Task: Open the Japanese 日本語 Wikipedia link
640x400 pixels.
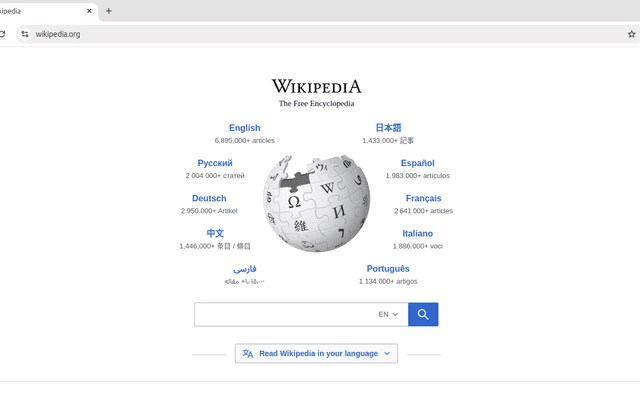Action: point(388,128)
